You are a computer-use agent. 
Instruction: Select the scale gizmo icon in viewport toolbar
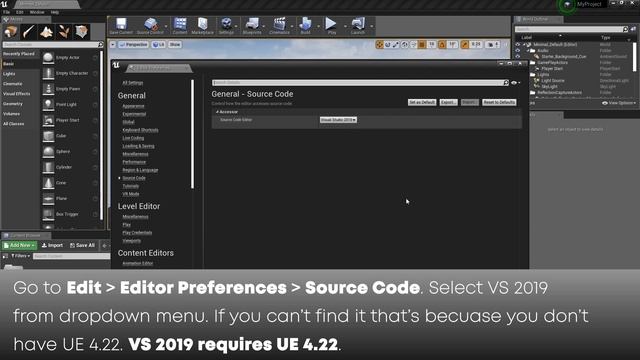coord(396,44)
